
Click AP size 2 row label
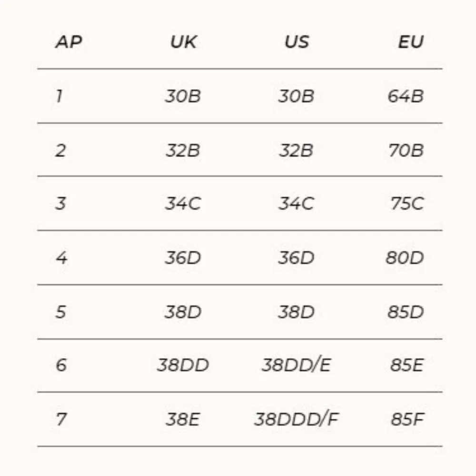(60, 150)
